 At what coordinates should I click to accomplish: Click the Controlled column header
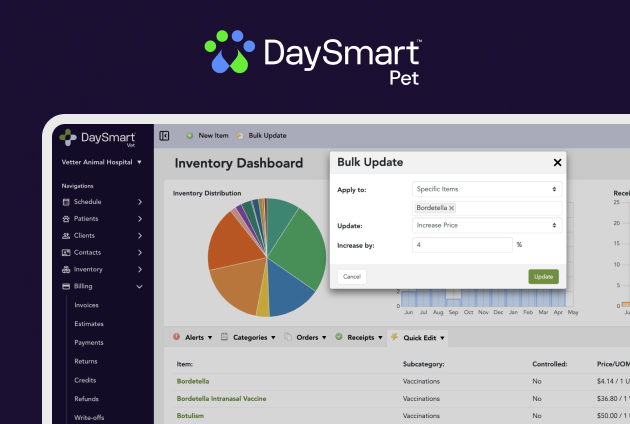click(550, 364)
